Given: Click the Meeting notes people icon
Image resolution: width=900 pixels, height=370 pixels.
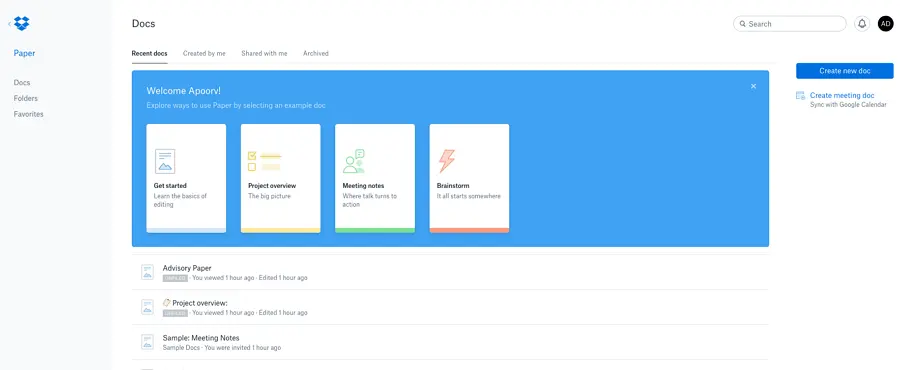Looking at the screenshot, I should pyautogui.click(x=354, y=161).
